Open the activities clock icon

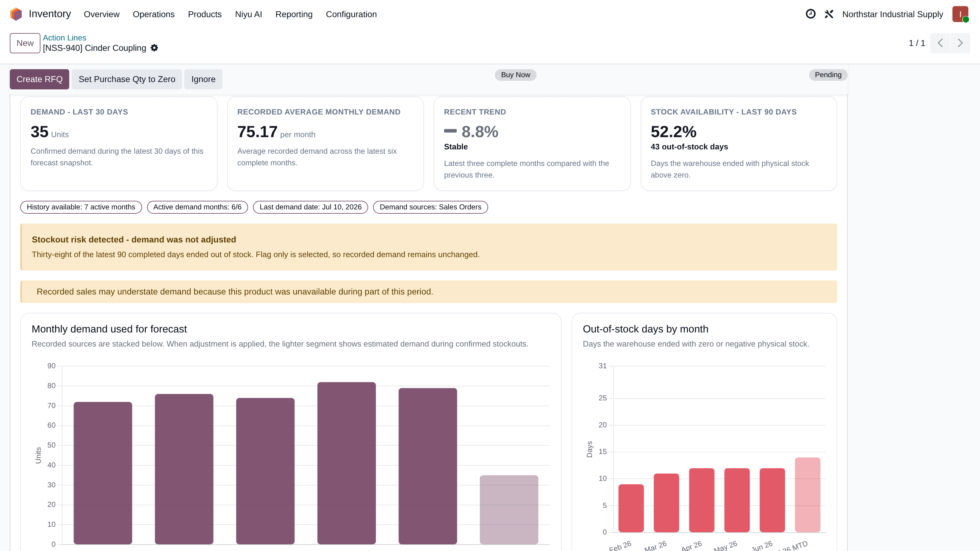[810, 14]
